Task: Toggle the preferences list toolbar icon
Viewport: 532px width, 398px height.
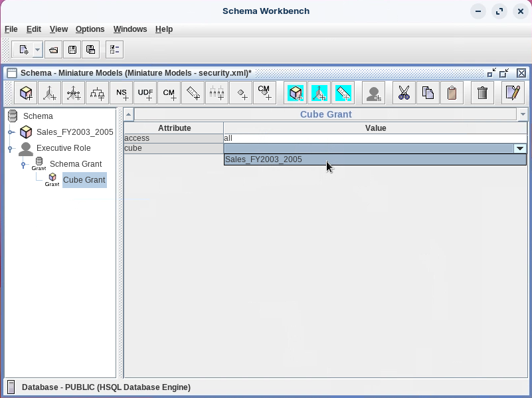Action: point(114,50)
